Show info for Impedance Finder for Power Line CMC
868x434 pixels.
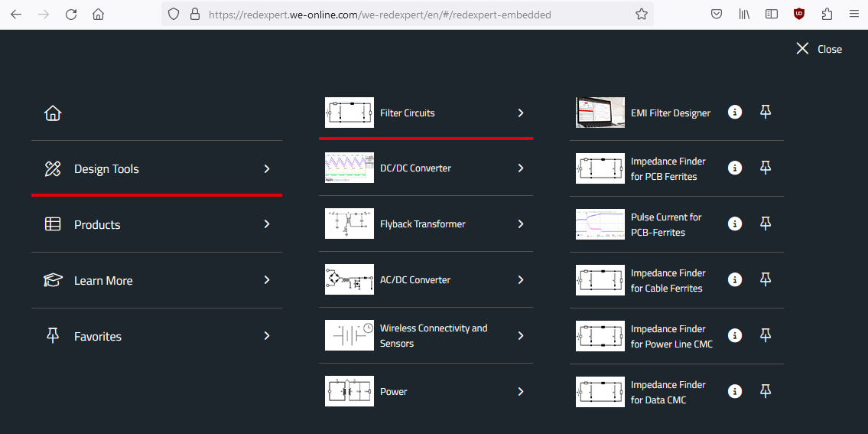(735, 335)
